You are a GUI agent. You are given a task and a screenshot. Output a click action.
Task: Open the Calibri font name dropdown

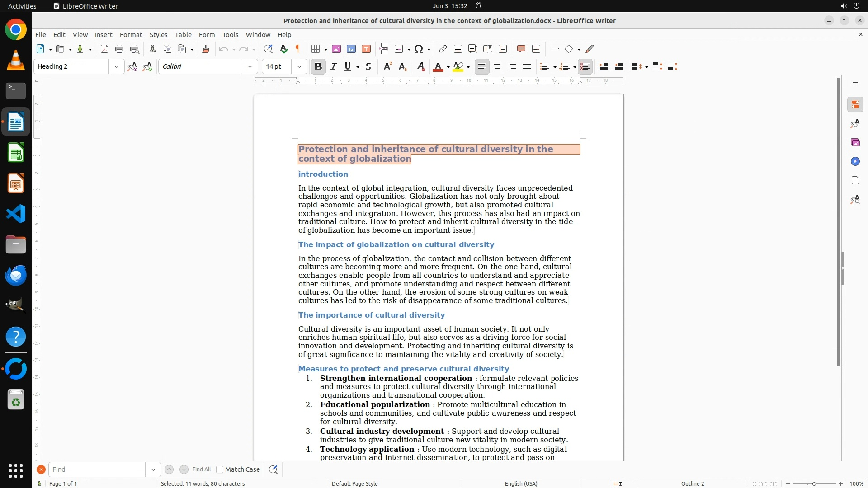250,66
